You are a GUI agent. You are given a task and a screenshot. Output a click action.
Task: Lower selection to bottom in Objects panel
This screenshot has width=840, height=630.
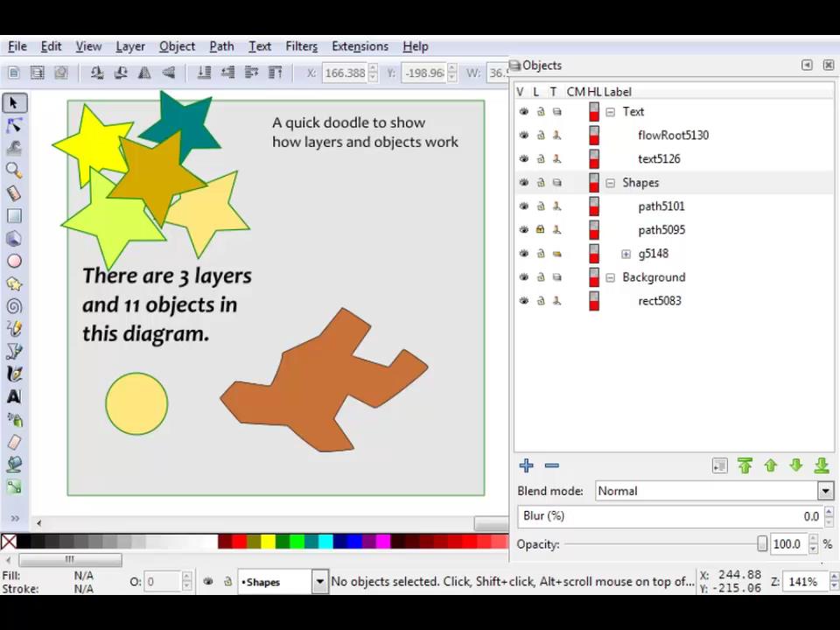pos(821,465)
